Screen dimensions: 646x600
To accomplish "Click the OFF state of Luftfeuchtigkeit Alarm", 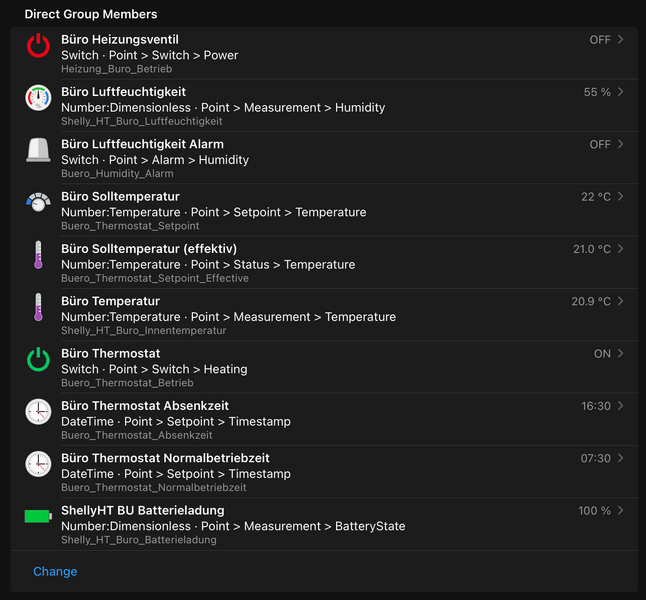I will pyautogui.click(x=599, y=145).
